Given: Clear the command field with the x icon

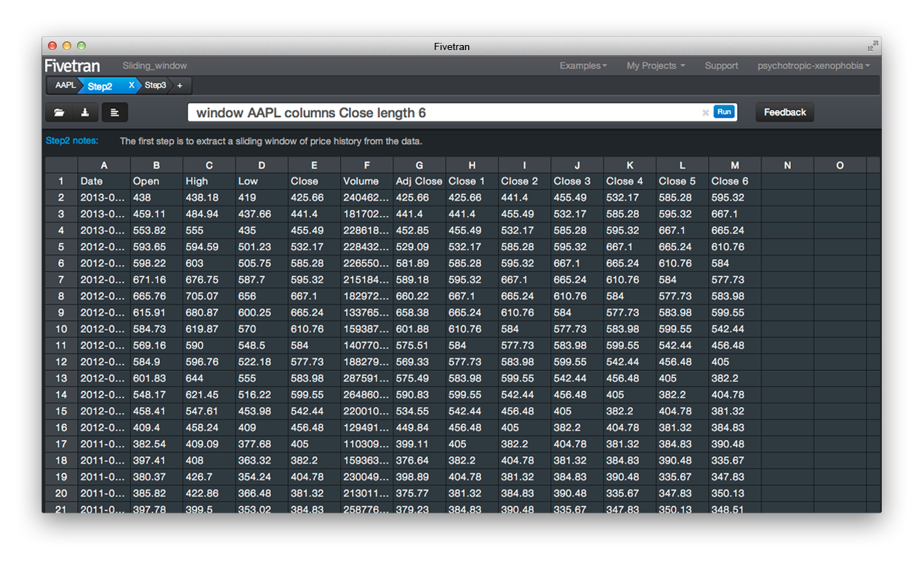Looking at the screenshot, I should (x=705, y=113).
